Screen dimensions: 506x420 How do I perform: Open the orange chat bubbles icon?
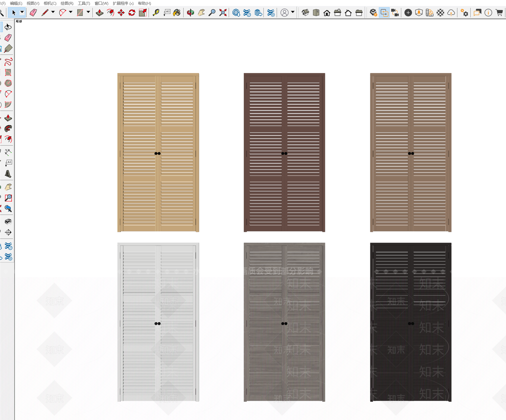477,13
